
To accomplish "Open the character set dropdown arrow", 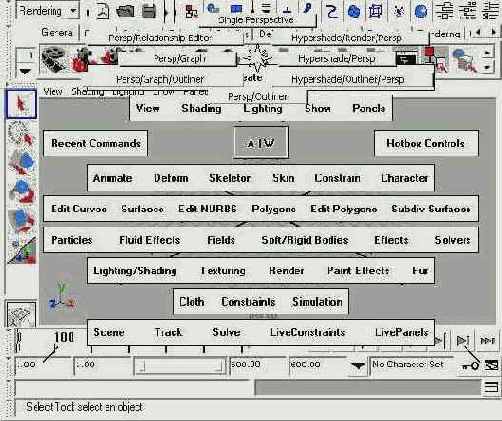I will click(358, 366).
